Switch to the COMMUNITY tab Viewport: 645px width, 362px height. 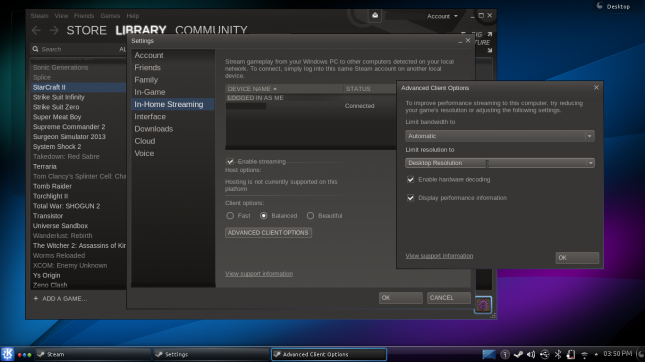[211, 30]
